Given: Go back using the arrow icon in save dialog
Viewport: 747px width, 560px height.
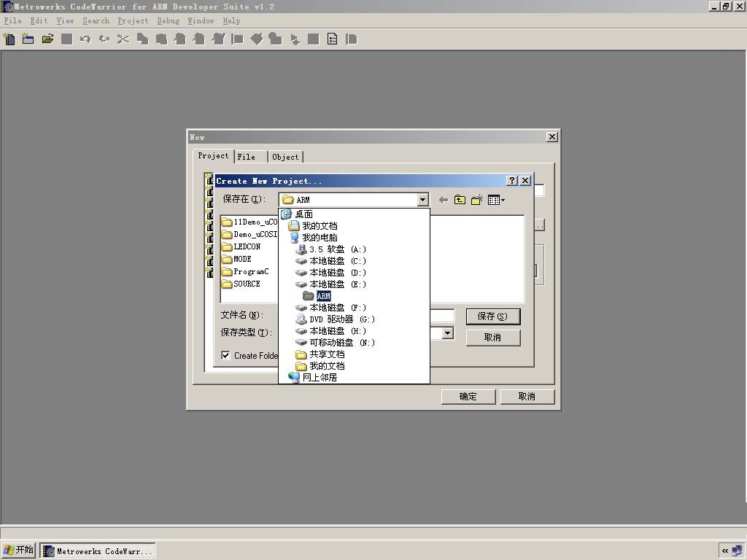Looking at the screenshot, I should 444,200.
